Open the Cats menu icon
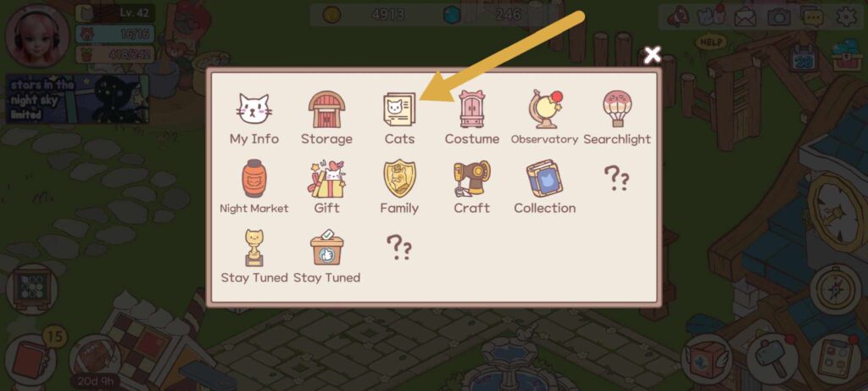 (399, 109)
